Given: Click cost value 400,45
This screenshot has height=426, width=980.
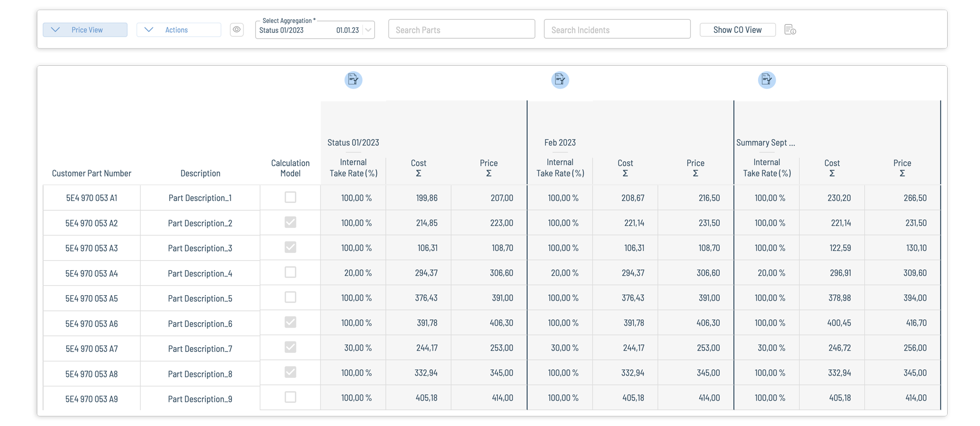Looking at the screenshot, I should [839, 323].
